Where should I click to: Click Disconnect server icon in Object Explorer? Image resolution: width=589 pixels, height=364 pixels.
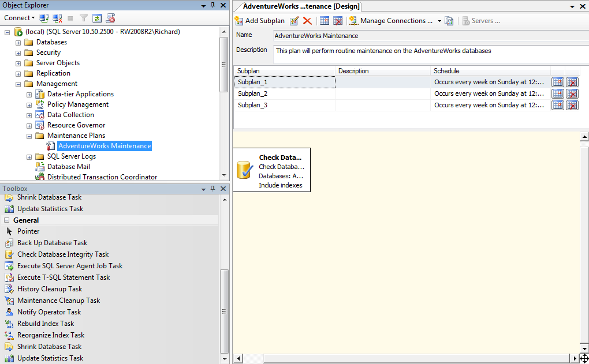point(57,18)
